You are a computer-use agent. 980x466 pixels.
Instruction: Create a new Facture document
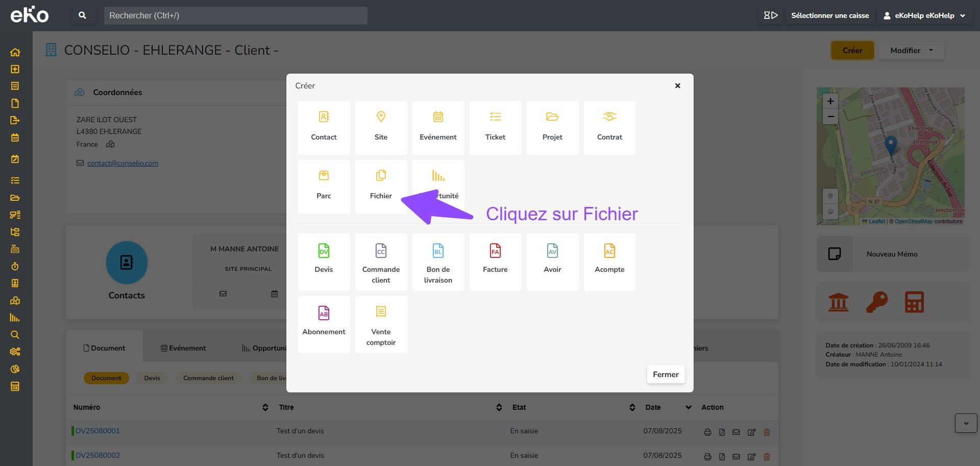coord(495,261)
